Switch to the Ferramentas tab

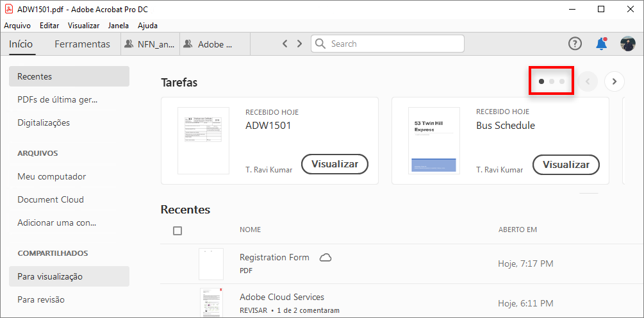point(82,44)
